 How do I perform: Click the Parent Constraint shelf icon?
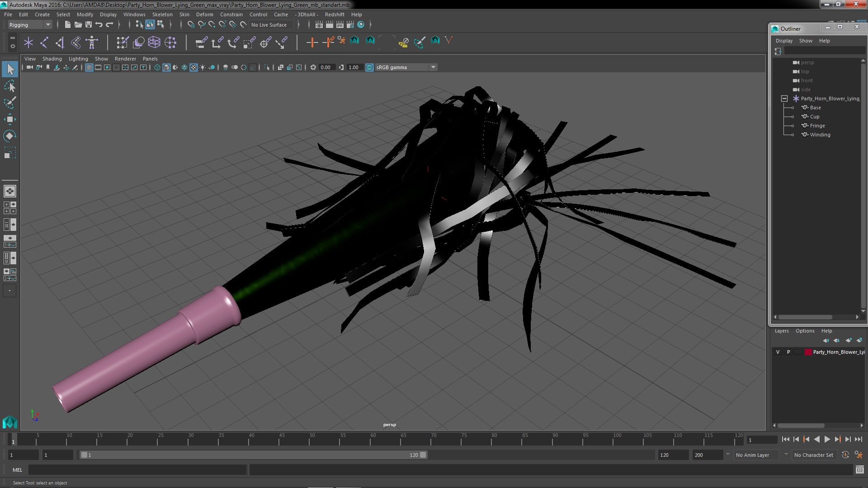tap(202, 42)
